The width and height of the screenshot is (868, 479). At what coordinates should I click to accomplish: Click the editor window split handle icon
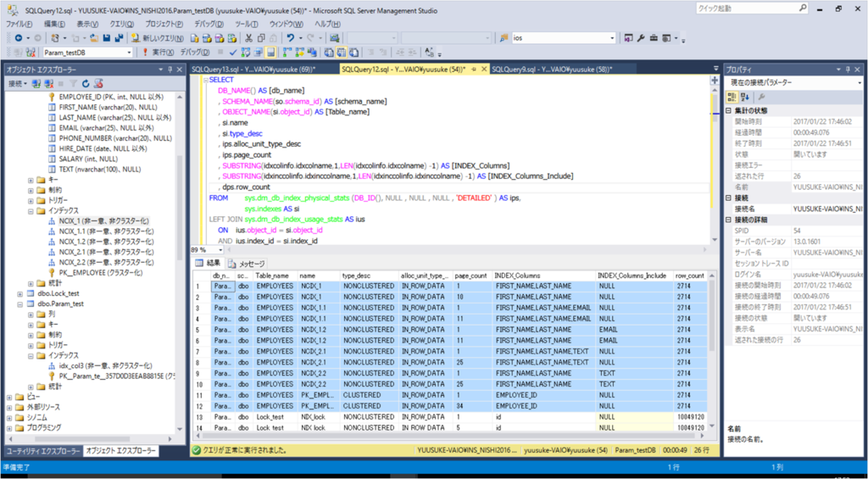714,81
